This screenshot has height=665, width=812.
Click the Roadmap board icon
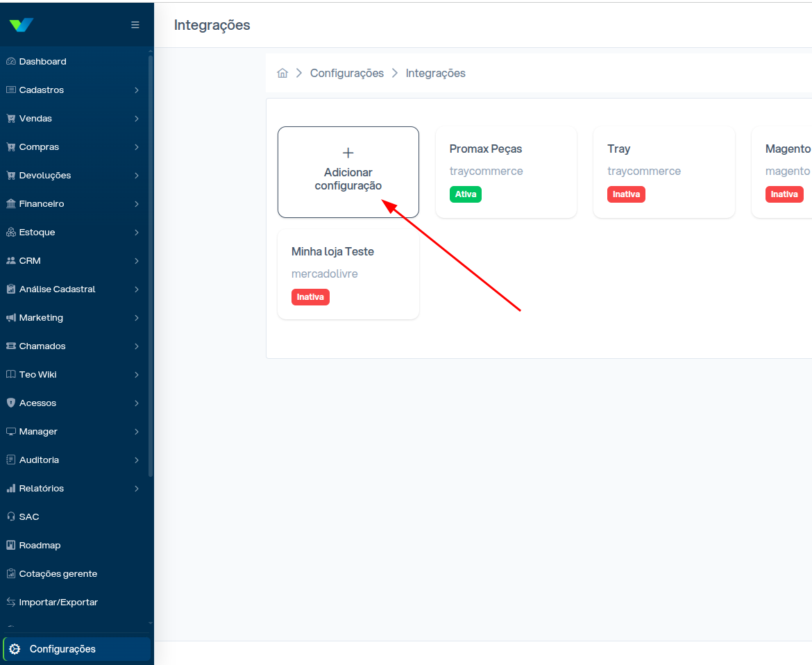tap(11, 546)
